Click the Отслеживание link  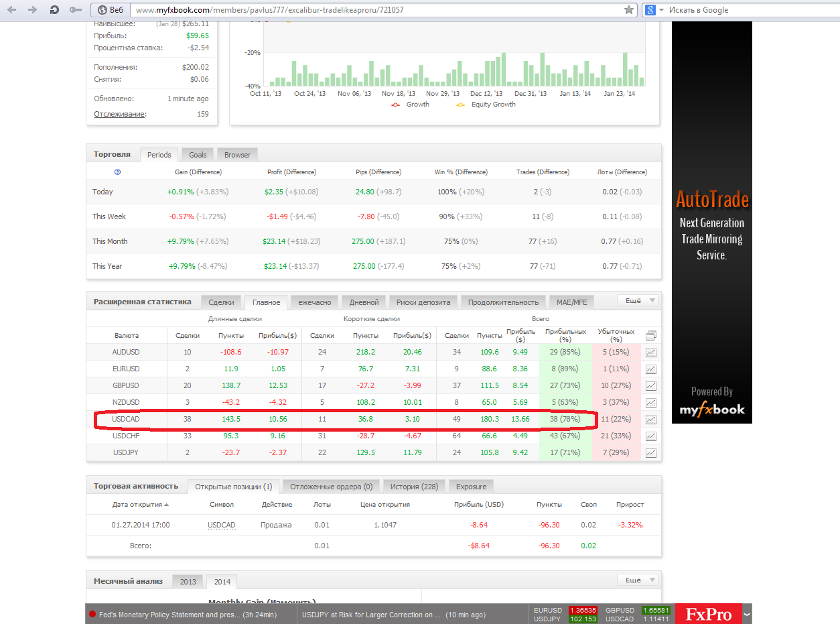119,114
